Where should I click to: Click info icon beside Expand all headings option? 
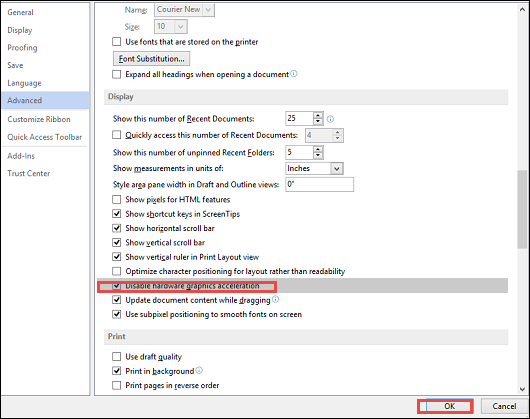click(294, 74)
